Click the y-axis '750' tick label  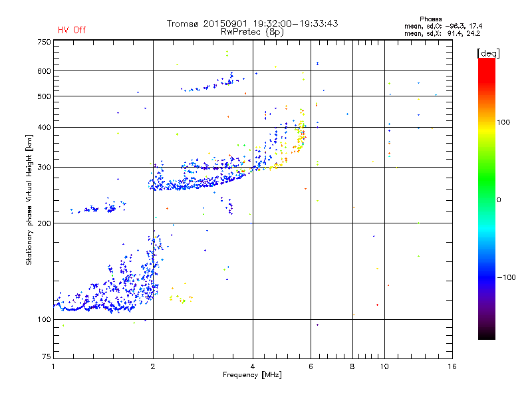coord(44,42)
